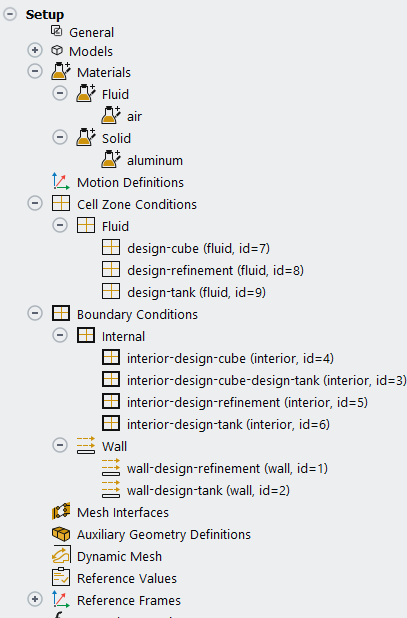This screenshot has width=407, height=618.
Task: Select wall-design-tank wall id=2
Action: [208, 490]
